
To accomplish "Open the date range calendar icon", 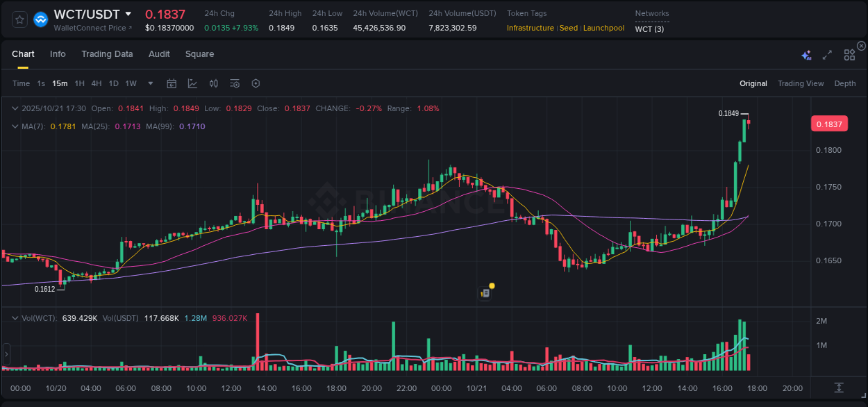I will (x=172, y=83).
